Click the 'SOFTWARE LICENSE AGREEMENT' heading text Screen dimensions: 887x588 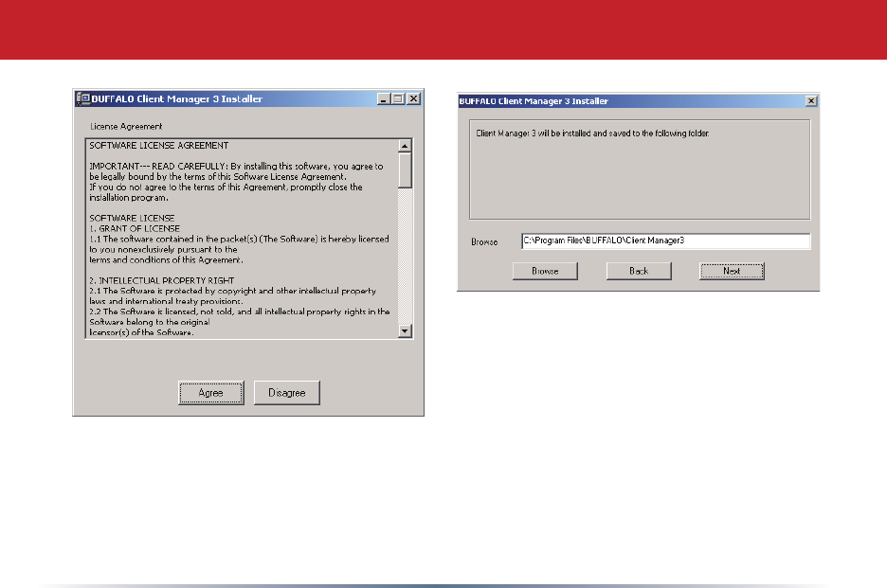pos(159,145)
